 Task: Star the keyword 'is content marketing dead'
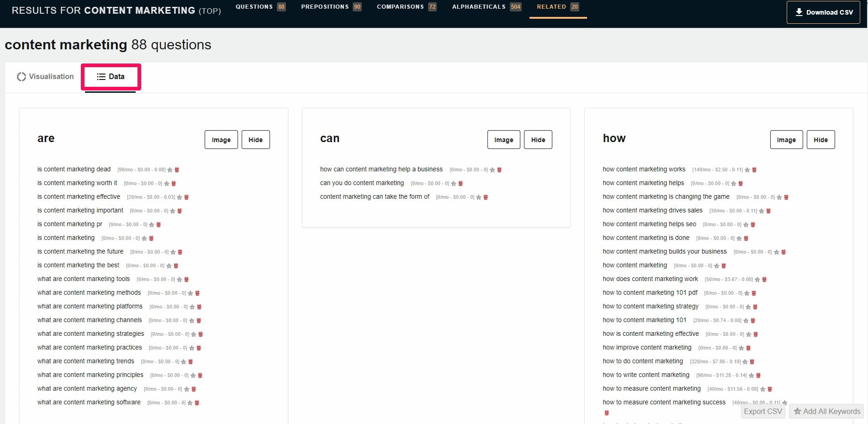[x=170, y=170]
